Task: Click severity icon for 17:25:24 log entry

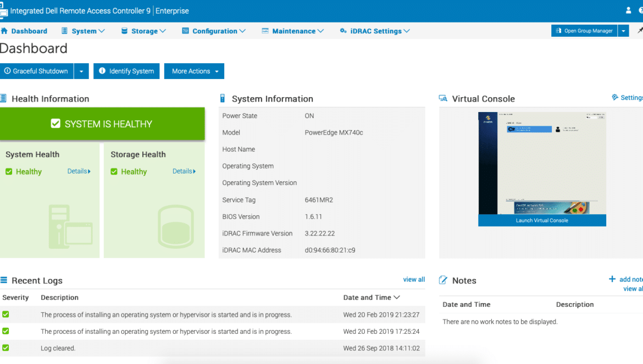Action: pos(5,331)
